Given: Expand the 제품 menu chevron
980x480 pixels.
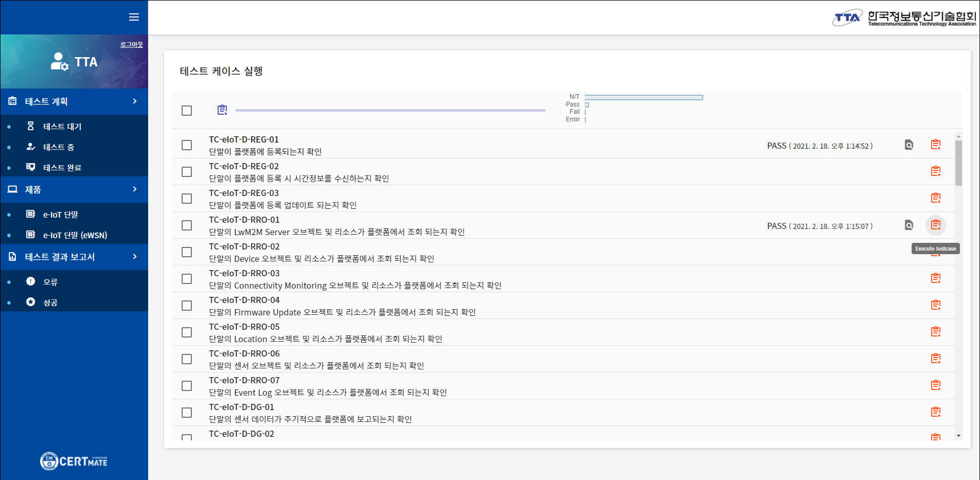Looking at the screenshot, I should (135, 189).
